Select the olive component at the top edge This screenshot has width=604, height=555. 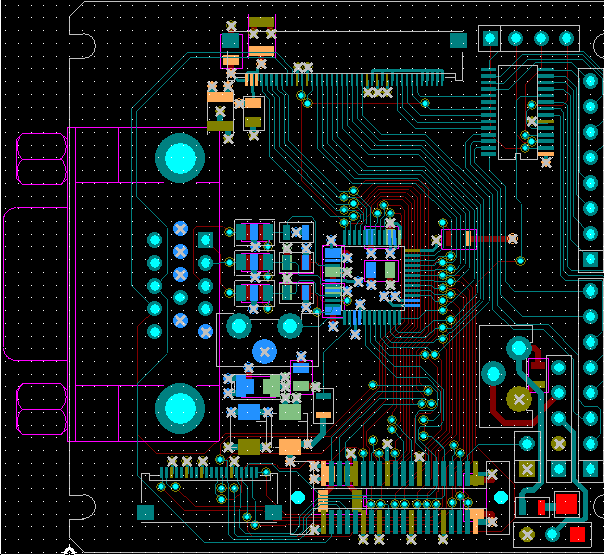point(262,23)
